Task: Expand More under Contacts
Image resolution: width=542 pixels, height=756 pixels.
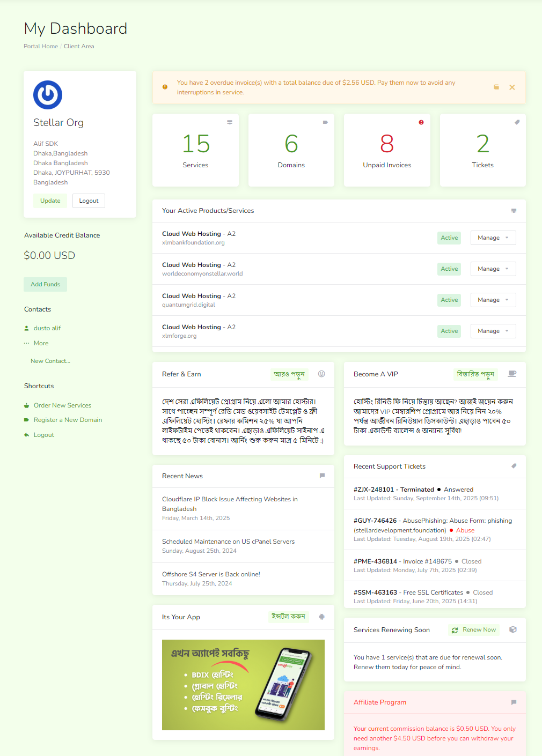Action: [41, 343]
